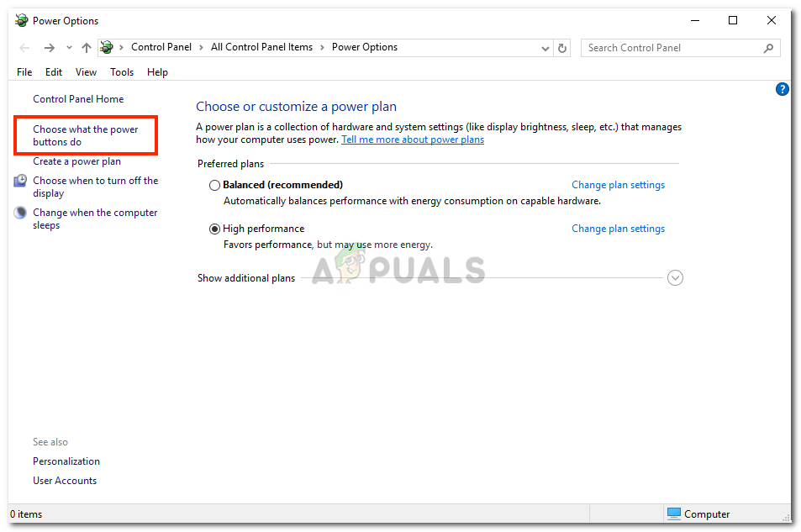Open the breadcrumb dropdown in the address bar

[545, 48]
